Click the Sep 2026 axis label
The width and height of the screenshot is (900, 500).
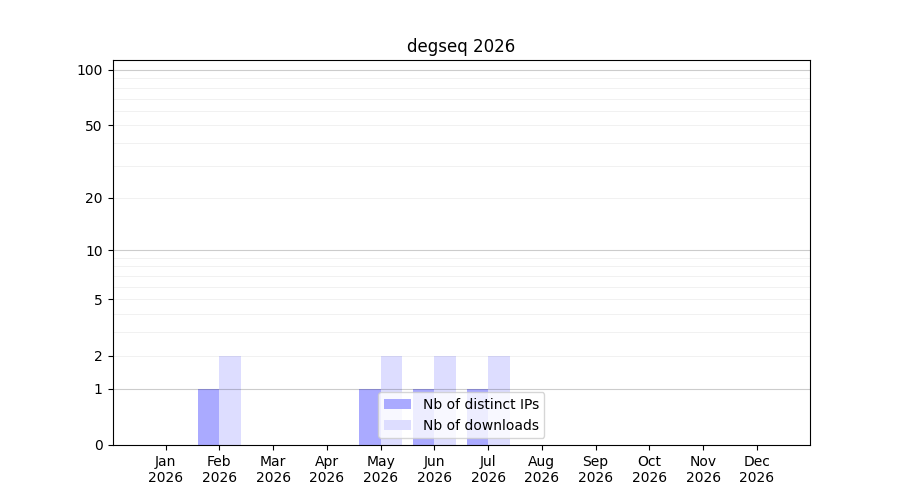[596, 469]
